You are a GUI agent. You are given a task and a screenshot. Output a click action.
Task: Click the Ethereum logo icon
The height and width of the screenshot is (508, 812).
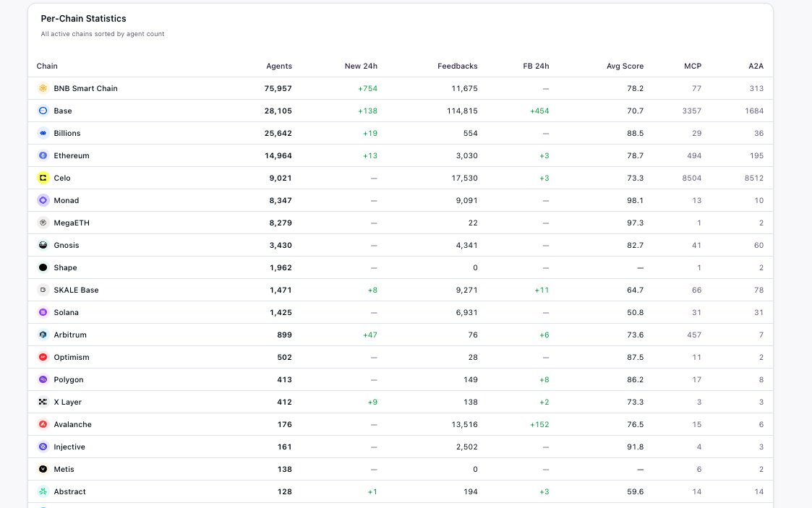[x=43, y=155]
